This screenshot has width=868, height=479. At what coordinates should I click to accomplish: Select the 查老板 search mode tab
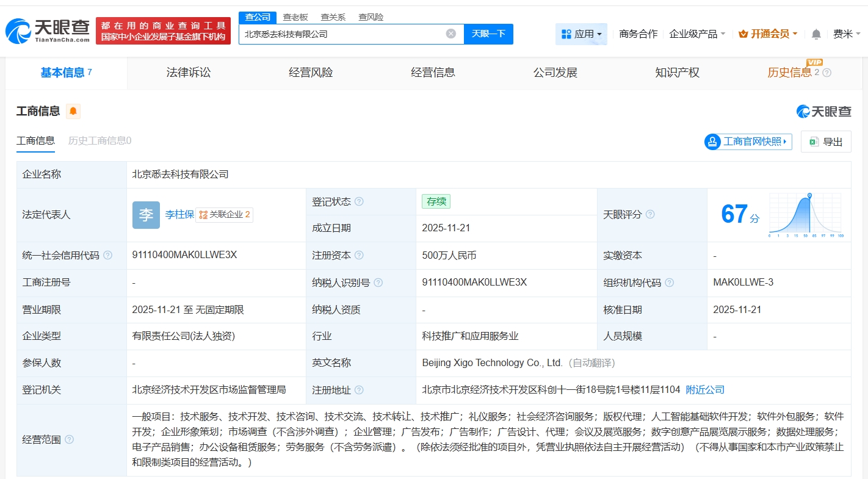(295, 17)
